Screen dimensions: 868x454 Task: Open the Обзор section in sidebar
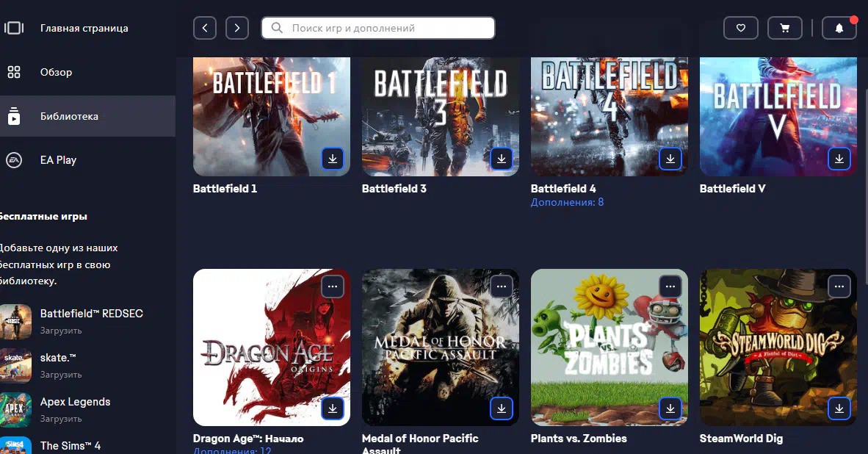(56, 72)
